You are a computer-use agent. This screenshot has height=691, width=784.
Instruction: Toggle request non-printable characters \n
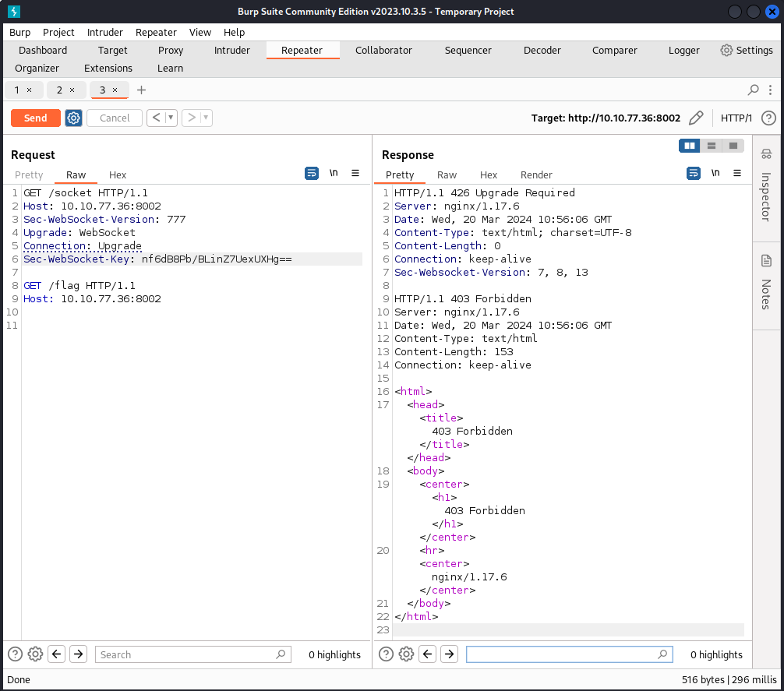334,173
